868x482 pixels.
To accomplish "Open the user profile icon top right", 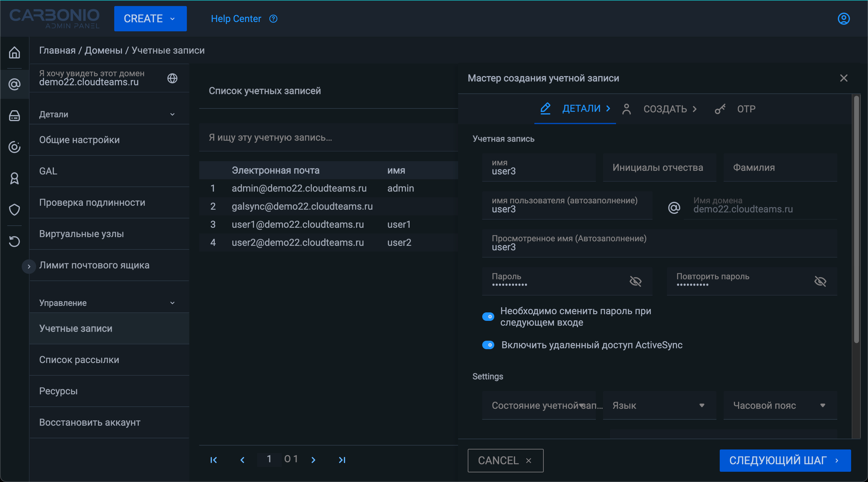I will coord(843,19).
